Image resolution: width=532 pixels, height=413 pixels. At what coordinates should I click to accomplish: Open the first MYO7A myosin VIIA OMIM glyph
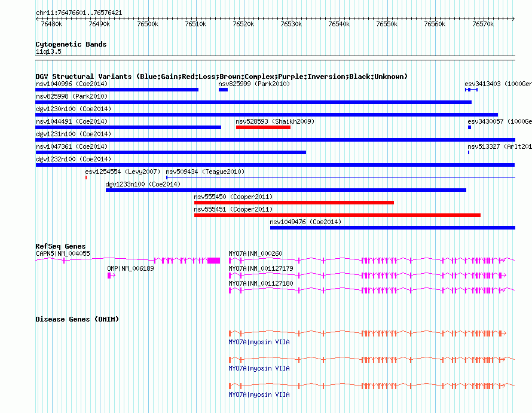coord(368,334)
